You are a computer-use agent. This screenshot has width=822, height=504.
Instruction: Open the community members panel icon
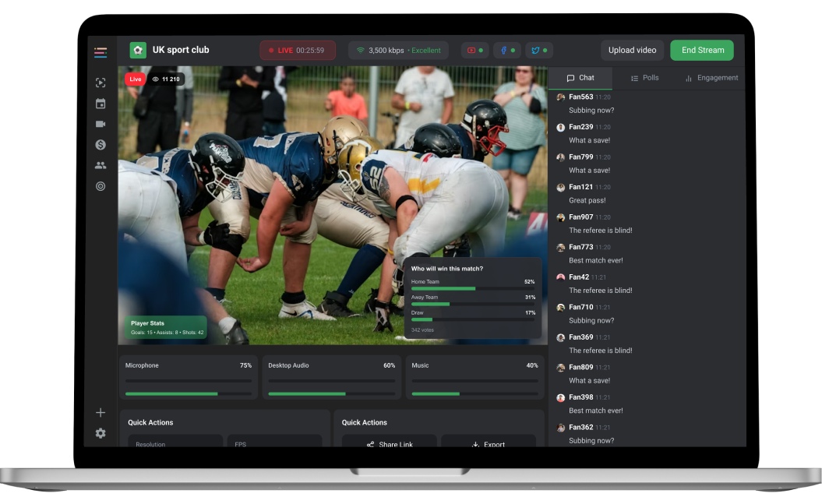tap(100, 164)
